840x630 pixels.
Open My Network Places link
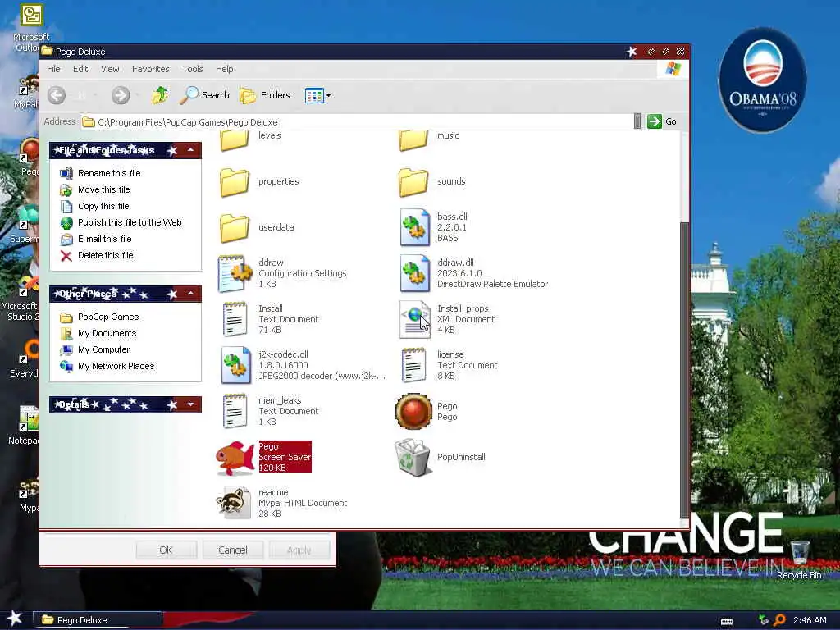[116, 366]
